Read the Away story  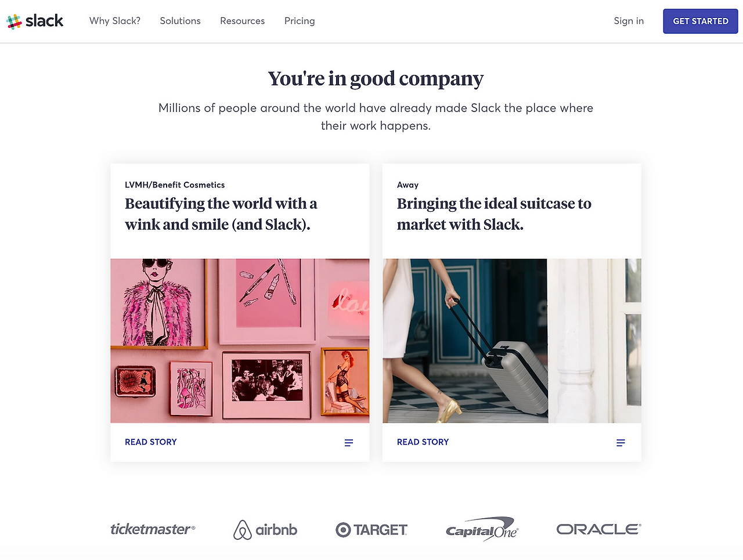(423, 442)
